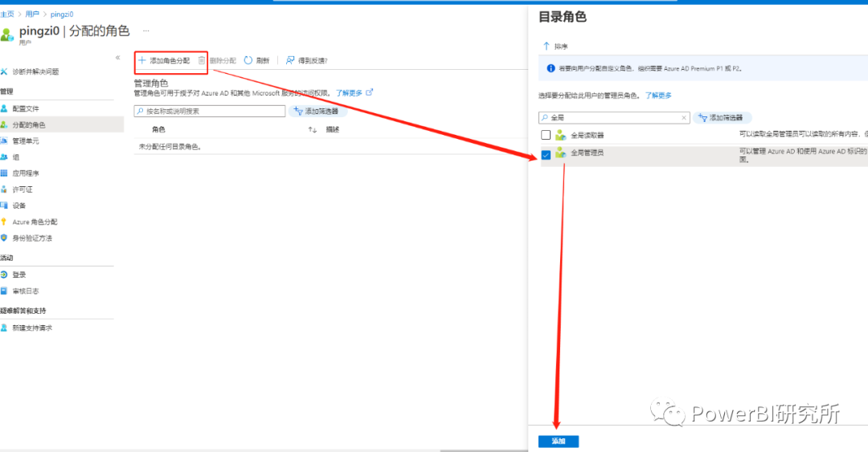
Task: Click the 刷新 refresh icon
Action: pyautogui.click(x=248, y=60)
